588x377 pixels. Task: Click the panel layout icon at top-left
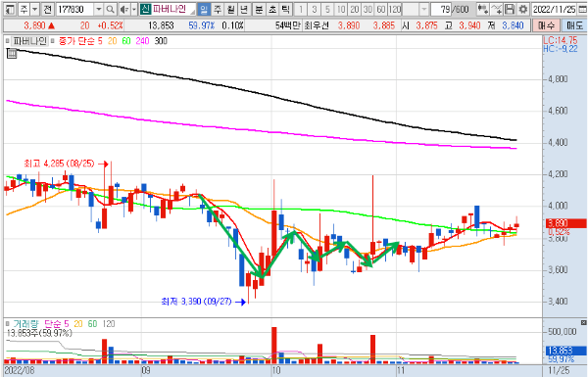[10, 9]
